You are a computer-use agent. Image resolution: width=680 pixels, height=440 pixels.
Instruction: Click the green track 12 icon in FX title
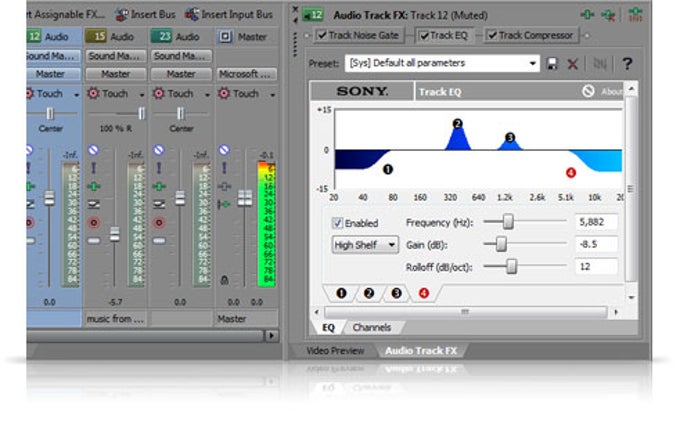coord(313,15)
